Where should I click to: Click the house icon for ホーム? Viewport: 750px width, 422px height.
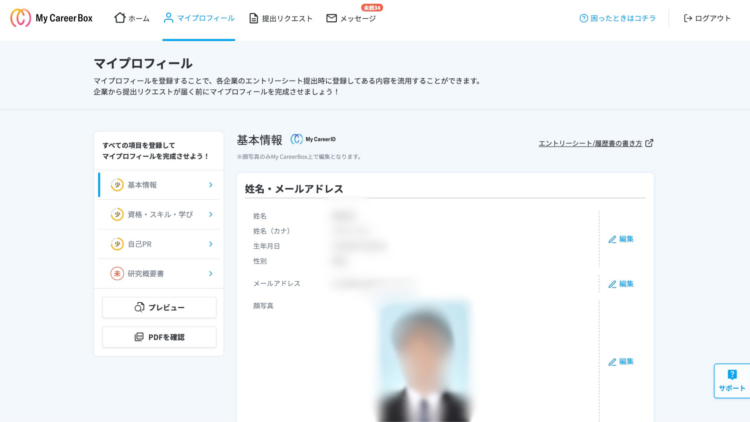120,18
